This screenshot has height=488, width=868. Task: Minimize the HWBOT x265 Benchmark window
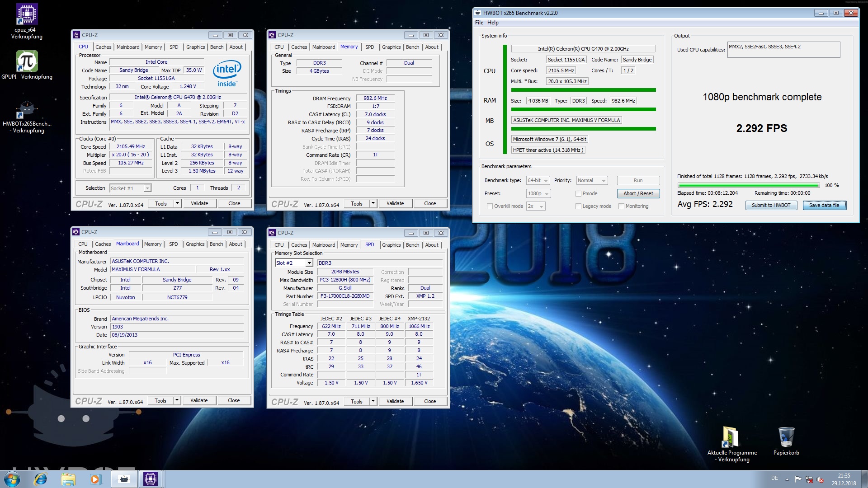coord(821,13)
